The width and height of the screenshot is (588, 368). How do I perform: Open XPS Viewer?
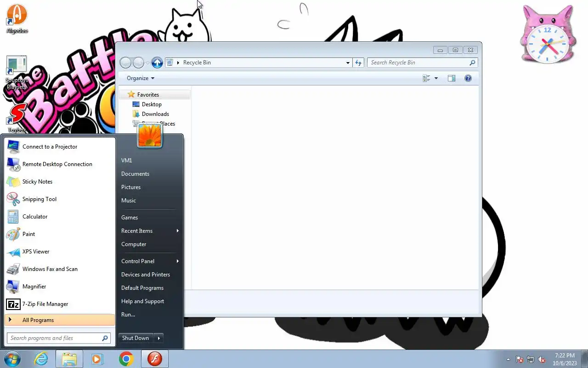pos(60,252)
